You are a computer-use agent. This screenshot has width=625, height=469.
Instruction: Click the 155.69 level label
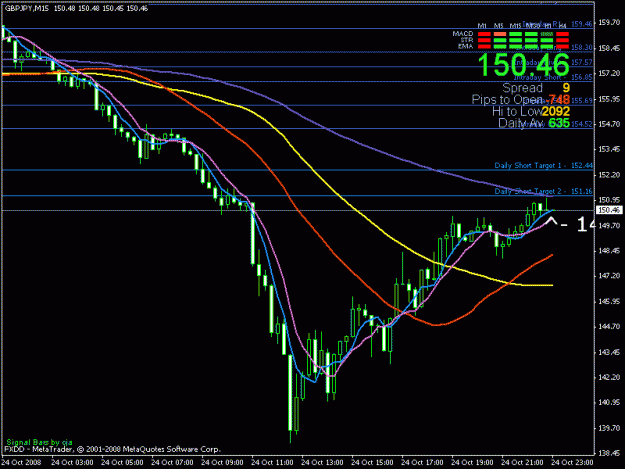pyautogui.click(x=582, y=100)
